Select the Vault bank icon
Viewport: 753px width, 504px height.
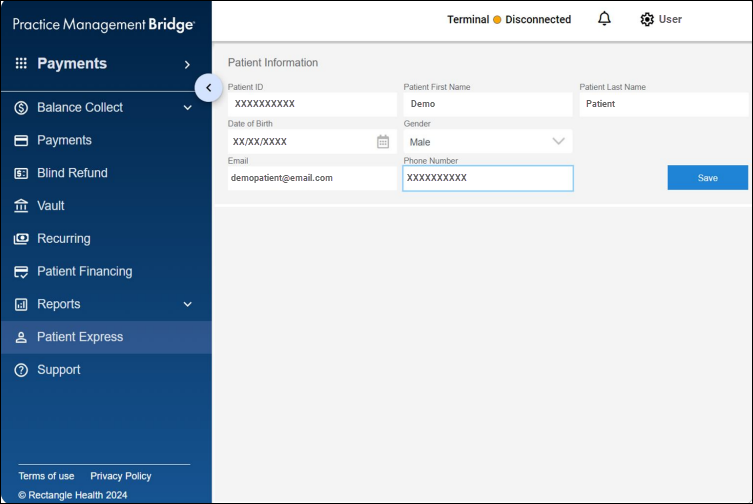21,206
